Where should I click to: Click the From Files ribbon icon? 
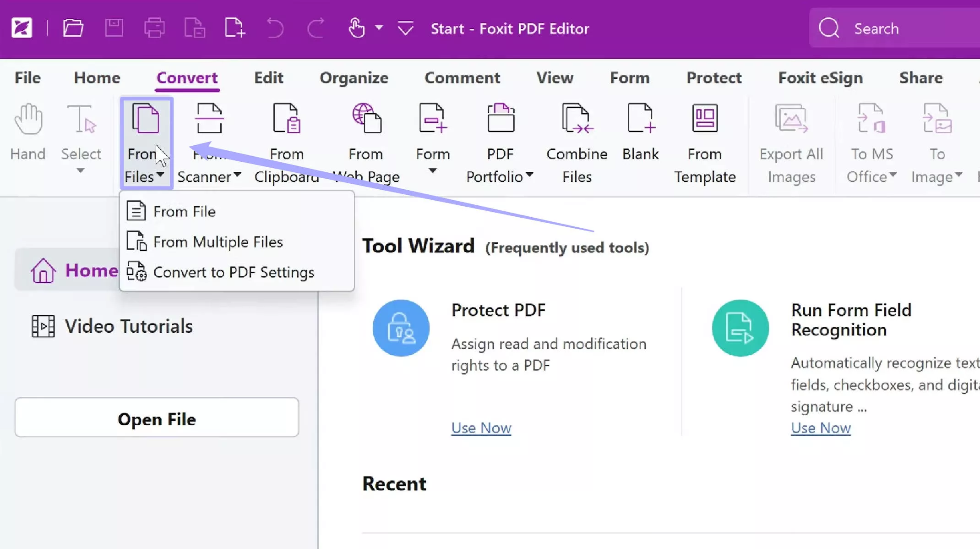[146, 118]
